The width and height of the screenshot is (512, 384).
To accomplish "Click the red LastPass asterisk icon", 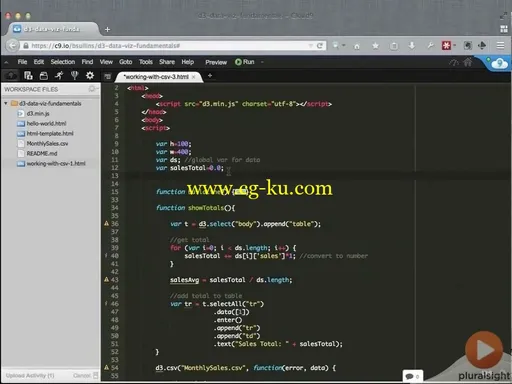I will click(446, 45).
